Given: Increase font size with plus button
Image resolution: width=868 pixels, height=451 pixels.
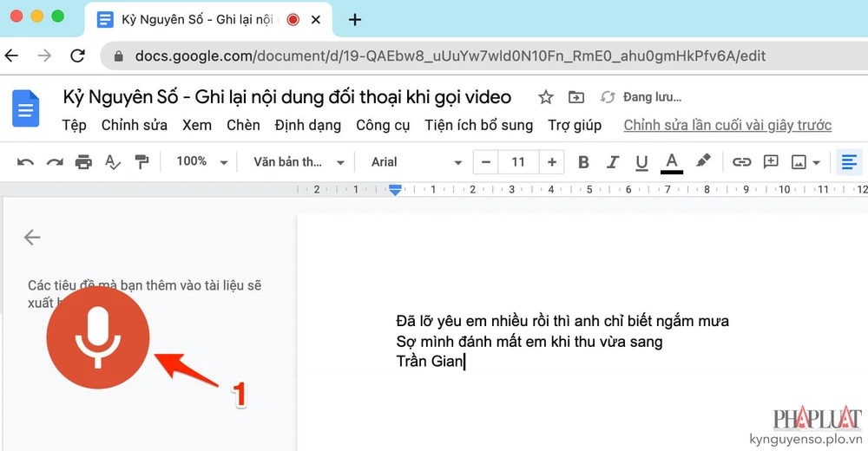Looking at the screenshot, I should (550, 162).
